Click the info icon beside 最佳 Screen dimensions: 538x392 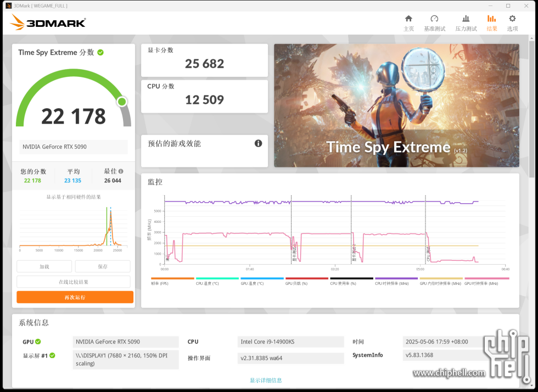(121, 171)
